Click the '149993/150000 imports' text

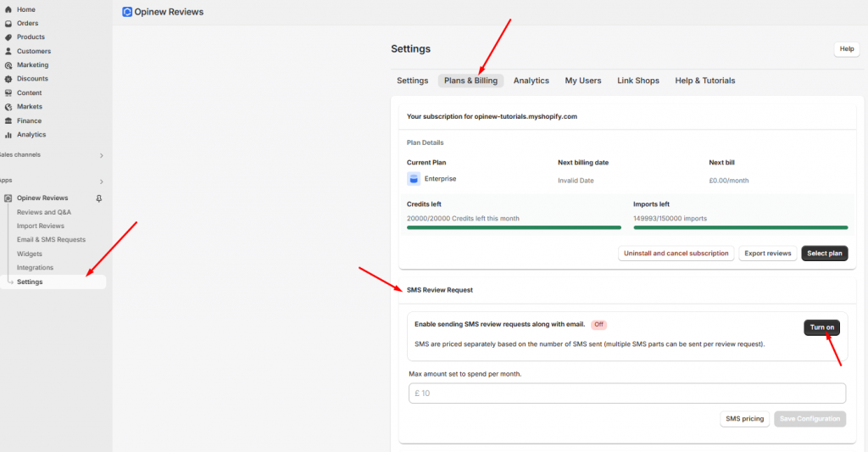[x=670, y=219]
